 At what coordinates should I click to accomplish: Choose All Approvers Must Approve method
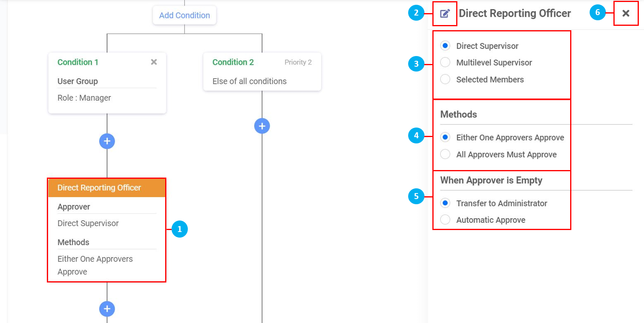[x=445, y=154]
